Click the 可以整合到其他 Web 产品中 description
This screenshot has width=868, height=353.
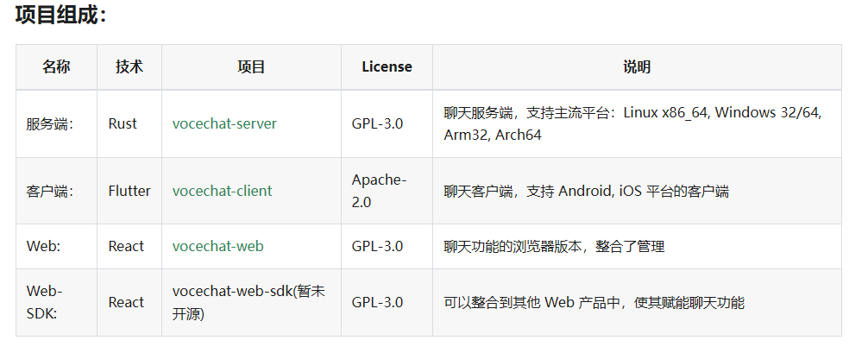pyautogui.click(x=594, y=303)
